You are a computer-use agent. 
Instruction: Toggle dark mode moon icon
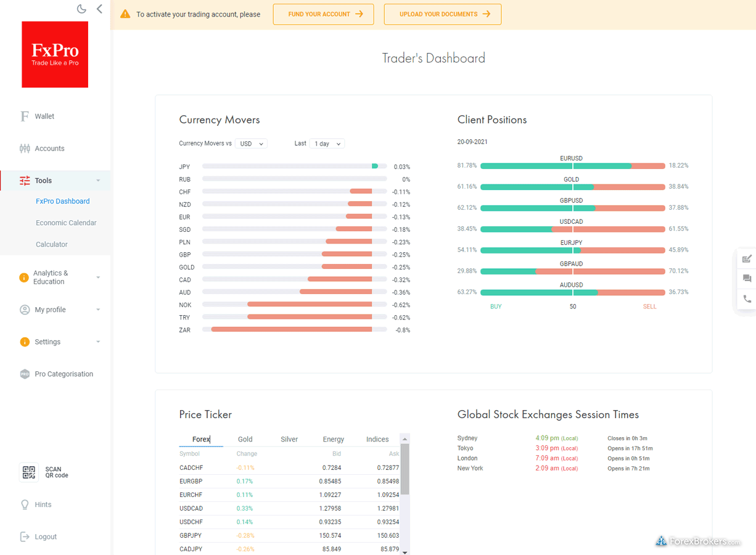tap(81, 9)
